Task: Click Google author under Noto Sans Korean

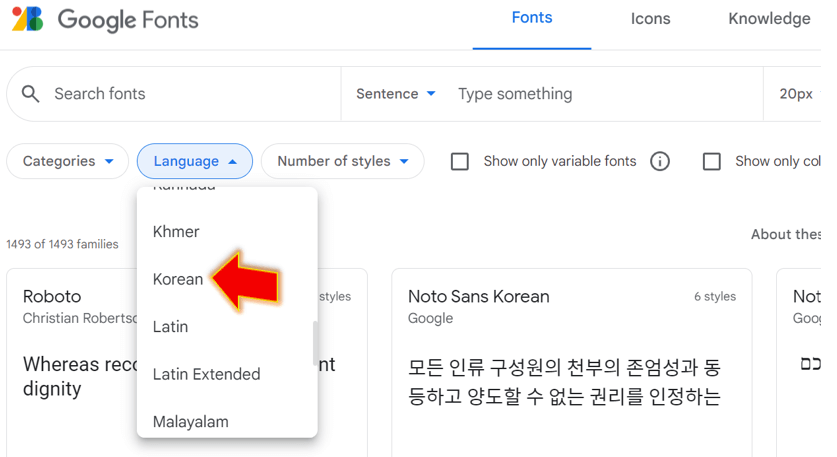Action: click(x=430, y=318)
